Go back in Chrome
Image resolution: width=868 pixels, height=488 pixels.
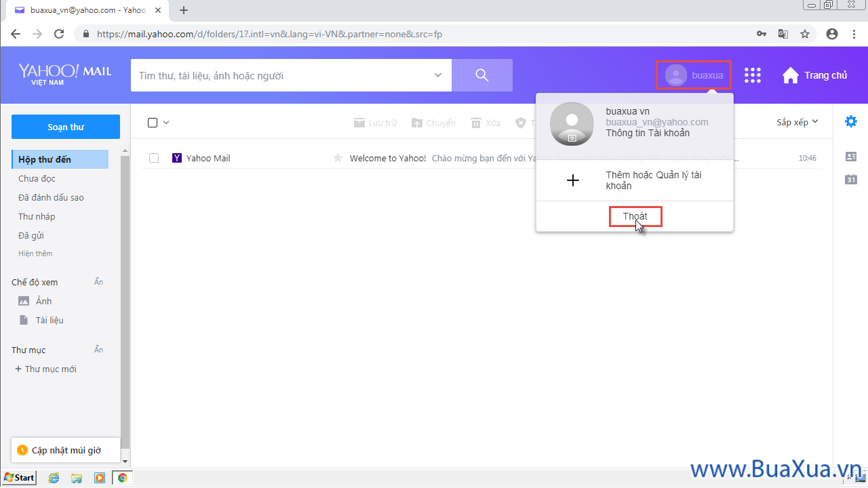[16, 34]
